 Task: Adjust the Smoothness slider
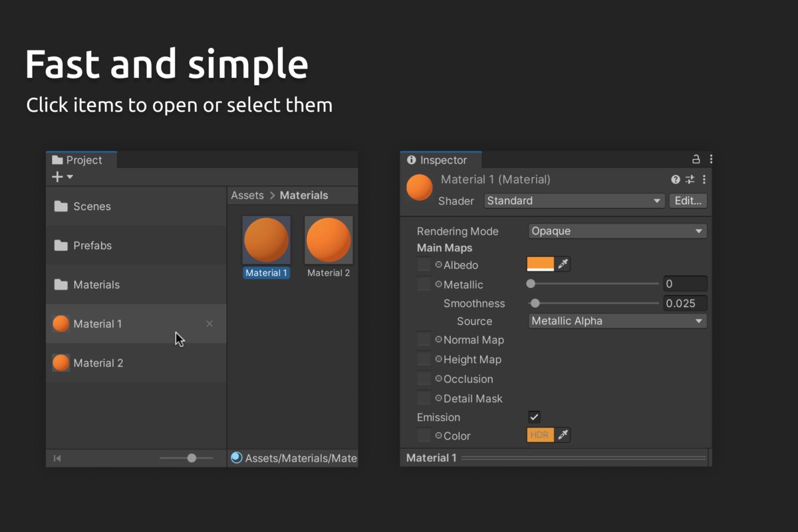594,303
